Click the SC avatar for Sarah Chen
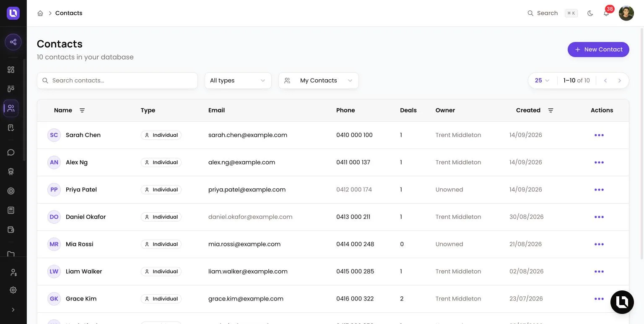 click(x=54, y=135)
